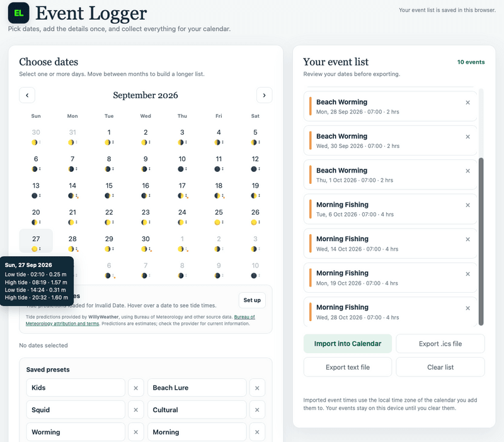The image size is (504, 442).
Task: Remove Beach Worming event on 1 Oct
Action: click(467, 171)
